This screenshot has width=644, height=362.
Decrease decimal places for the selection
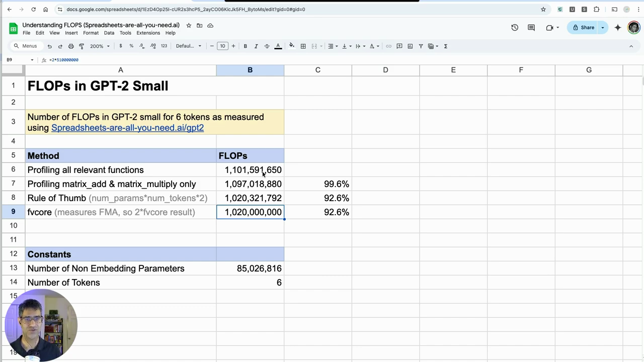click(141, 46)
